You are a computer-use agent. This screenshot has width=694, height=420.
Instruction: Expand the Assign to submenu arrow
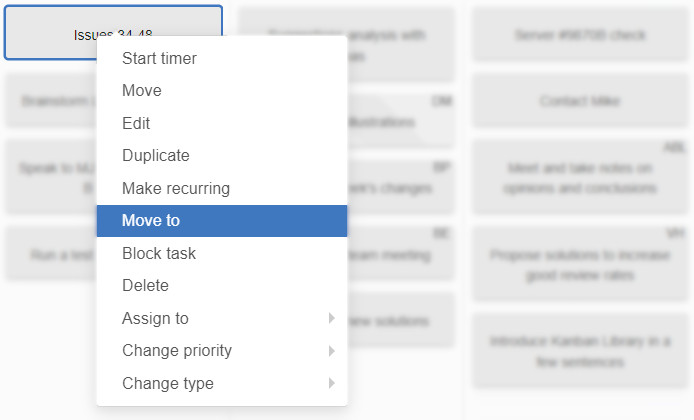[331, 319]
